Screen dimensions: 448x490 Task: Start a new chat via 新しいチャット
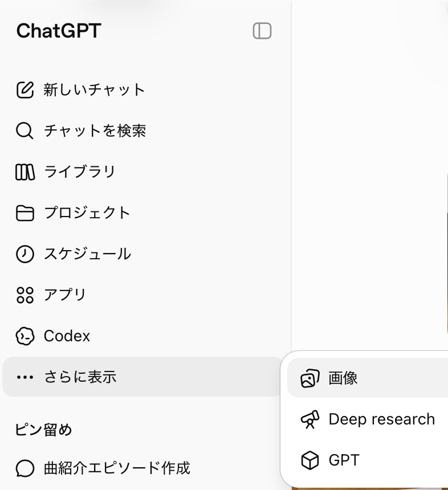point(142,90)
